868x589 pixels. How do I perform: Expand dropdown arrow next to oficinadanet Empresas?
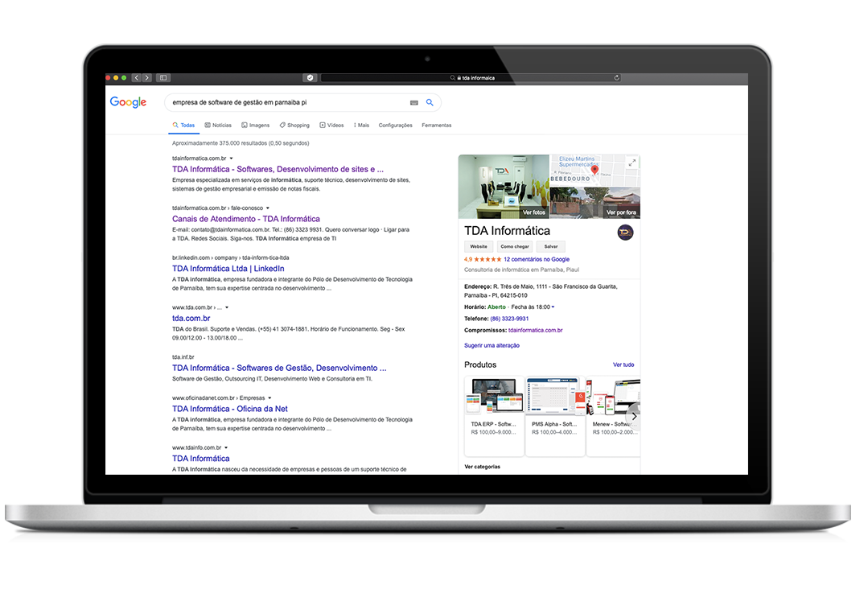[x=269, y=398]
